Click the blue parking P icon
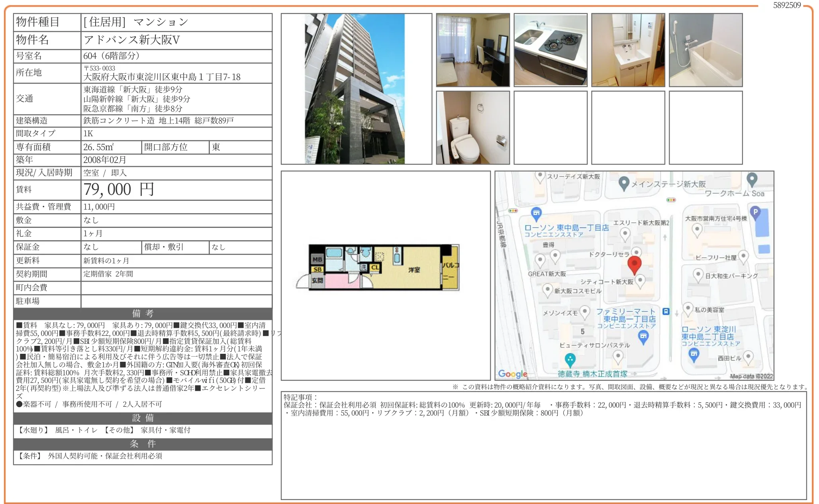Viewport: 819px width, 504px height. click(x=755, y=212)
